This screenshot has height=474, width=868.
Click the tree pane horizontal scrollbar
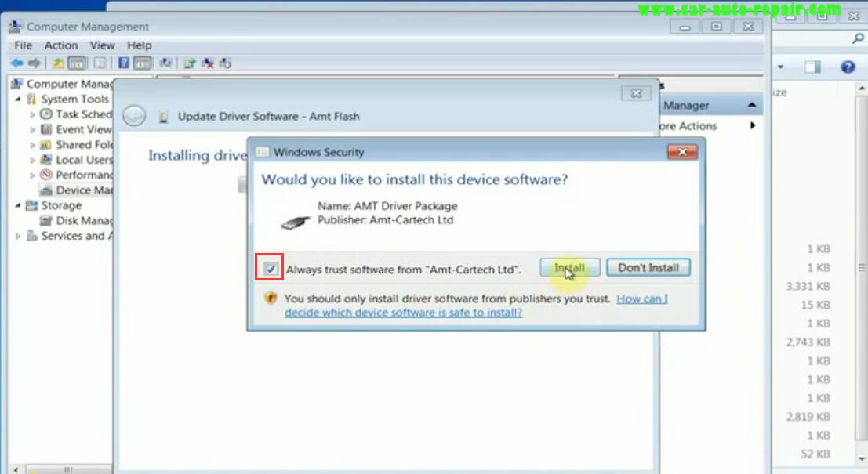67,469
